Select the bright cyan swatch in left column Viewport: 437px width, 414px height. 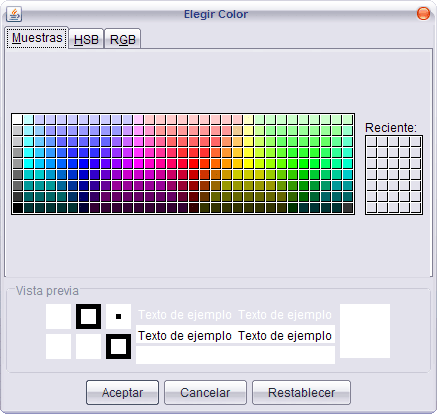click(28, 164)
